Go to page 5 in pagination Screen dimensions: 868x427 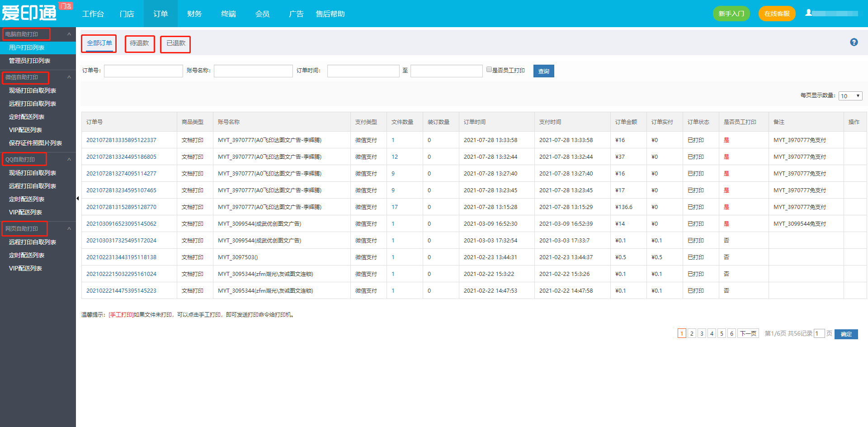(x=722, y=333)
